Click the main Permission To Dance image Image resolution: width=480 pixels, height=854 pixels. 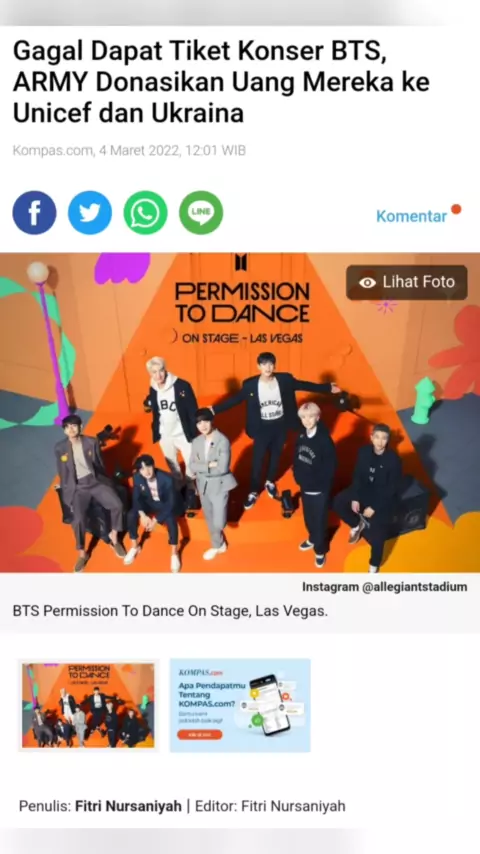tap(240, 412)
